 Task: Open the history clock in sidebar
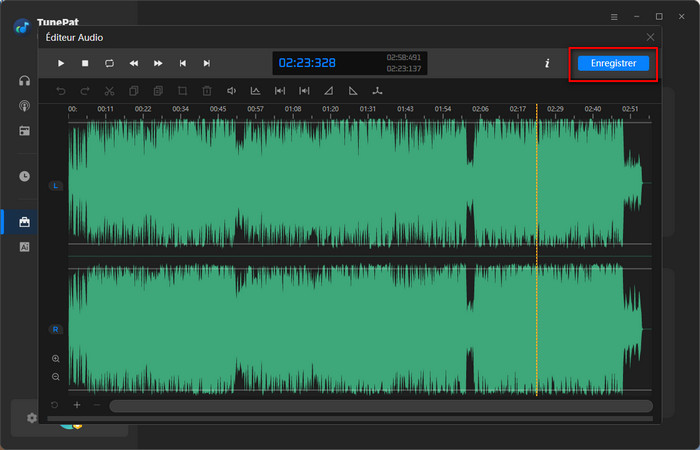pyautogui.click(x=25, y=176)
